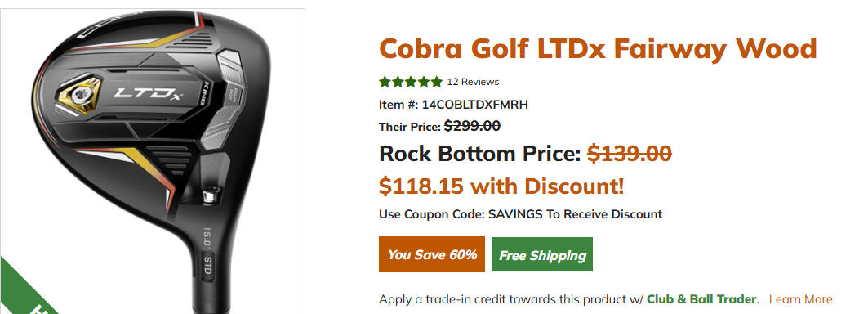The height and width of the screenshot is (314, 868).
Task: Click the You Save 60% badge
Action: click(432, 254)
